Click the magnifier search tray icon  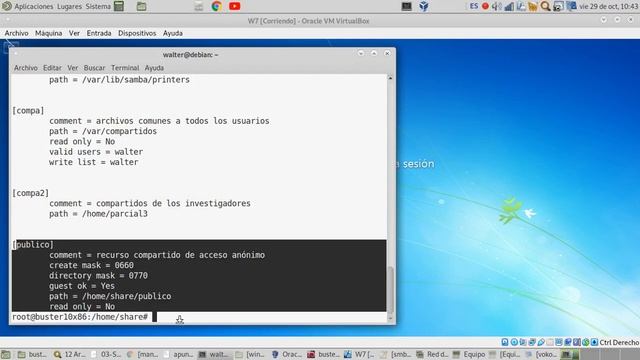coord(545,6)
